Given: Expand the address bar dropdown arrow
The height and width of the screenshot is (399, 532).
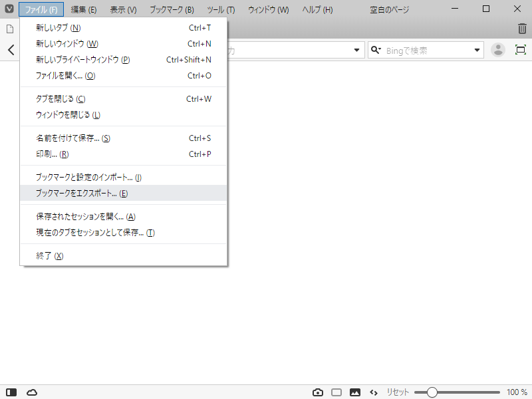Looking at the screenshot, I should point(356,51).
